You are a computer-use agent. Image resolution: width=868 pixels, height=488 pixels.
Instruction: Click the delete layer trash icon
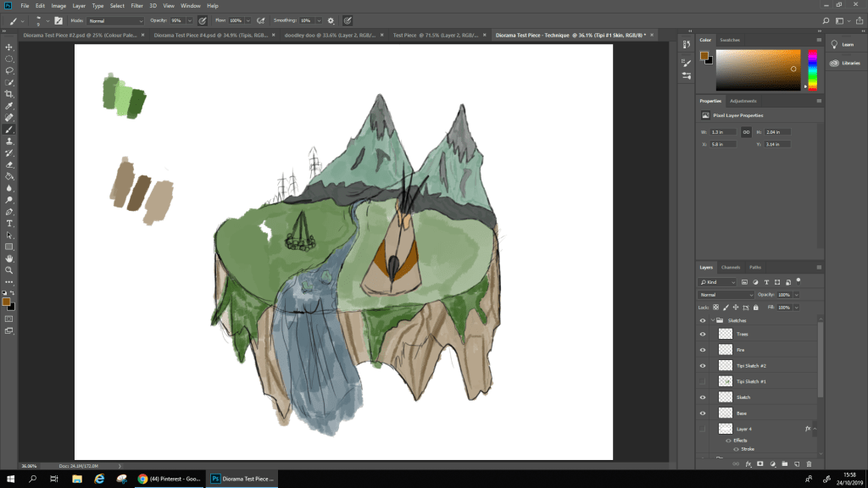(809, 463)
